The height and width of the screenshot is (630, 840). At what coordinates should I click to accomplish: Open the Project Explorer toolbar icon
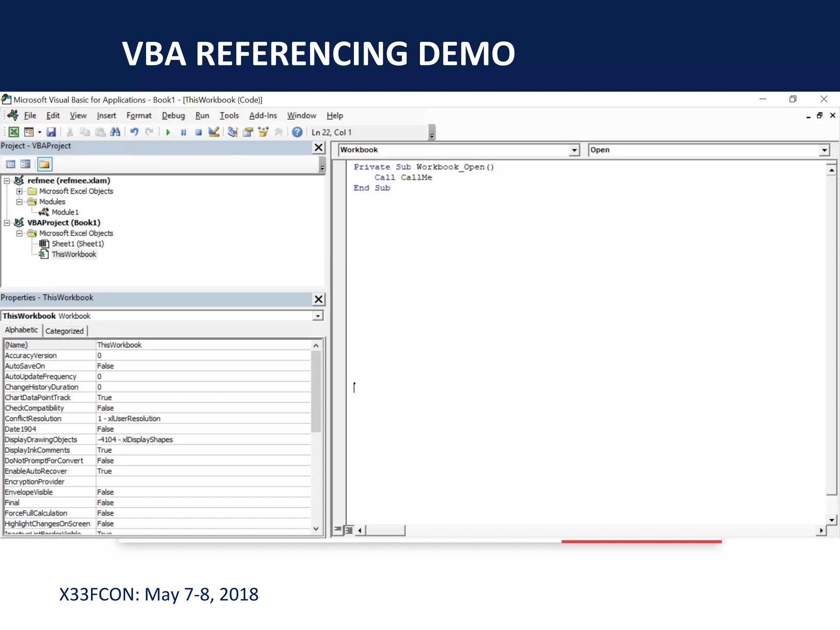[233, 132]
